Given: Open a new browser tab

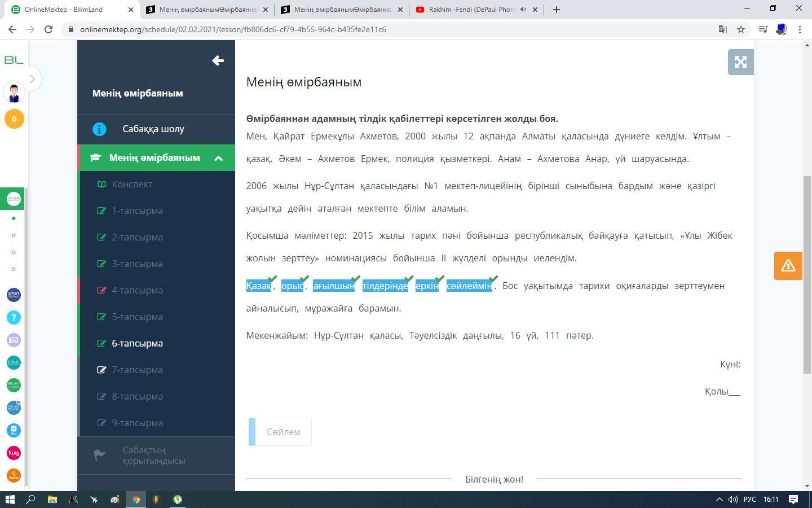Looking at the screenshot, I should (x=557, y=10).
